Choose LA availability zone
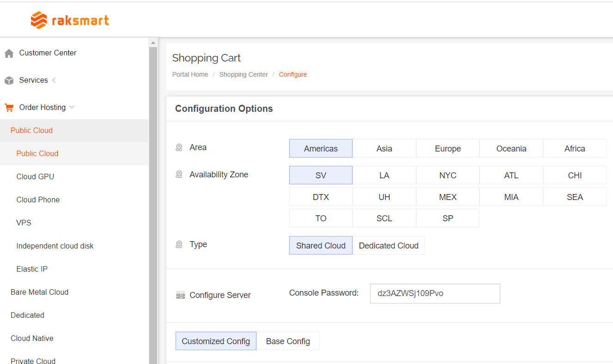This screenshot has width=613, height=364. (x=384, y=175)
